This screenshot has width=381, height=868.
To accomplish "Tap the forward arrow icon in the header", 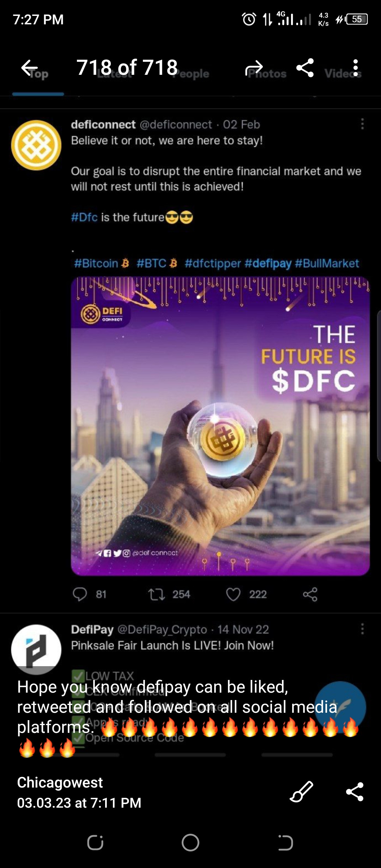I will 254,68.
